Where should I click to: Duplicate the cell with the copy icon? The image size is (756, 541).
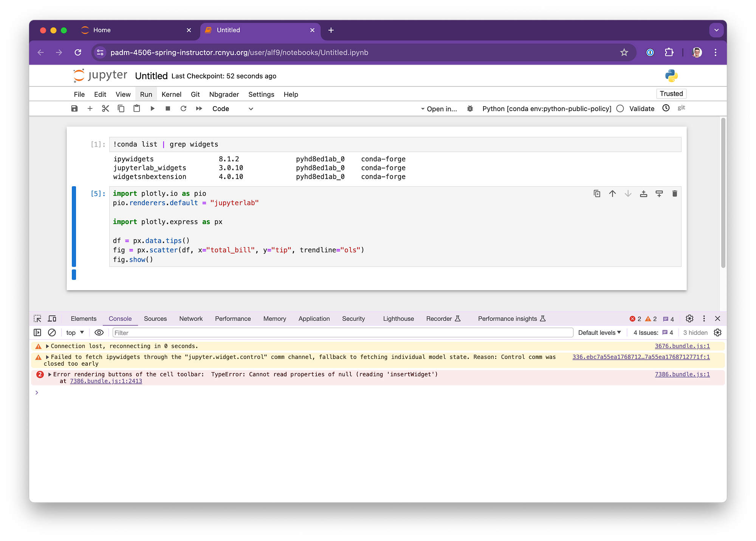(597, 194)
